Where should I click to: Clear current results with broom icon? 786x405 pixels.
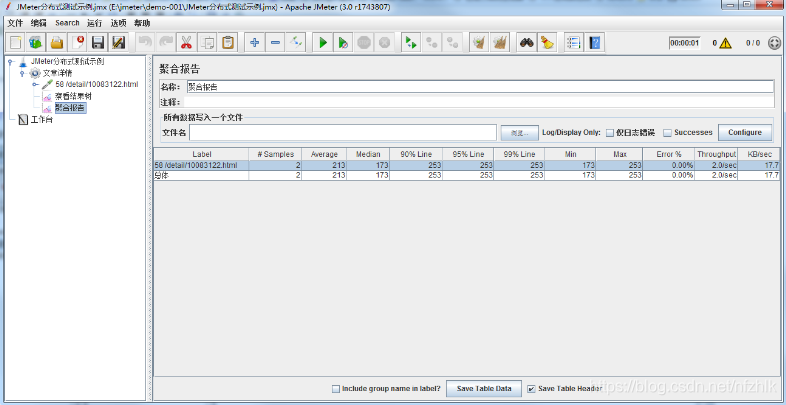[479, 43]
